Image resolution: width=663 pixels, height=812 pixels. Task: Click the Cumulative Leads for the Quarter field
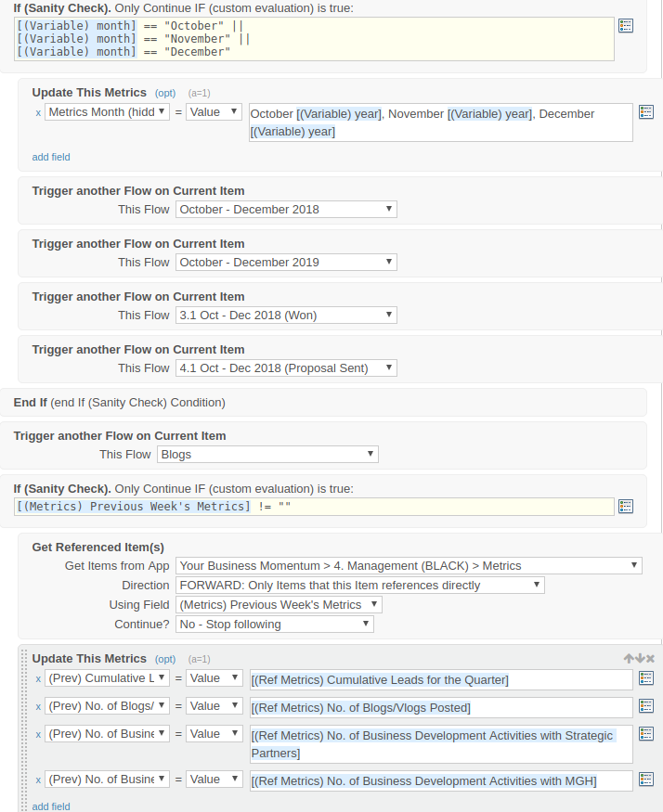441,679
